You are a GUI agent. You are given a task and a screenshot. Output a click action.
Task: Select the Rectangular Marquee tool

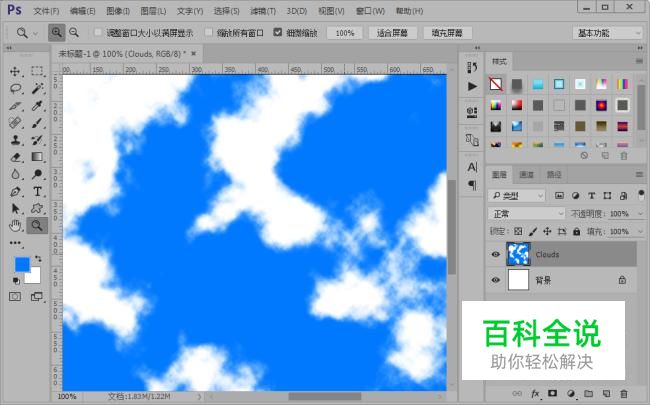[37, 71]
